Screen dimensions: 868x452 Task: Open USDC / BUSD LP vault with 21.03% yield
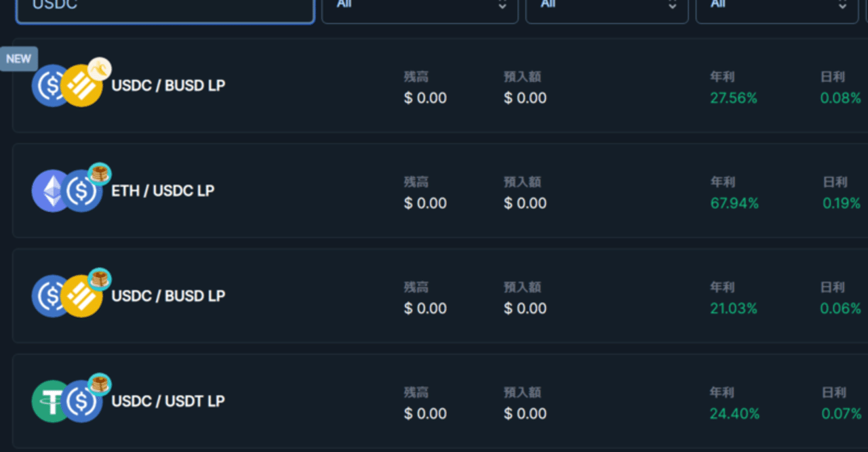coord(168,296)
